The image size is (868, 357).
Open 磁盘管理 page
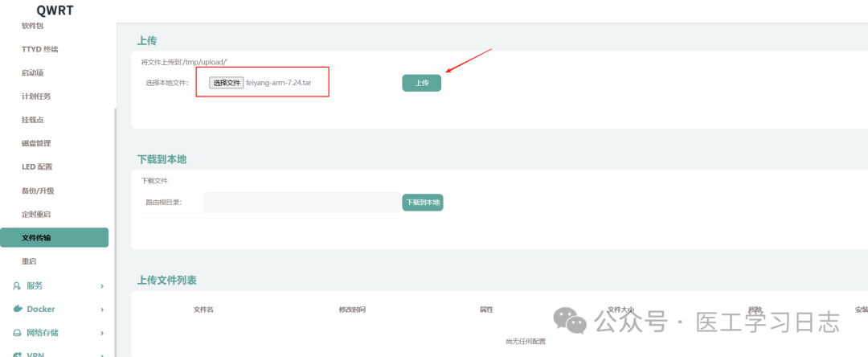pyautogui.click(x=36, y=143)
